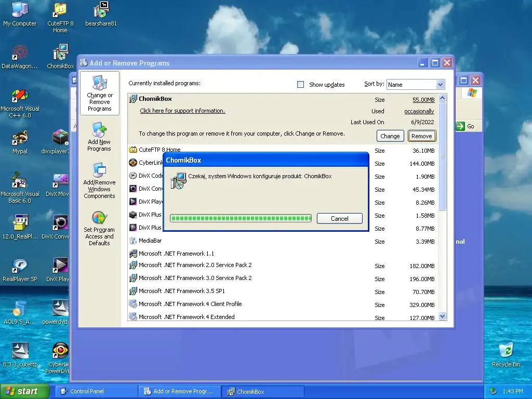Click the program list scrollbar thumb

pos(442,156)
